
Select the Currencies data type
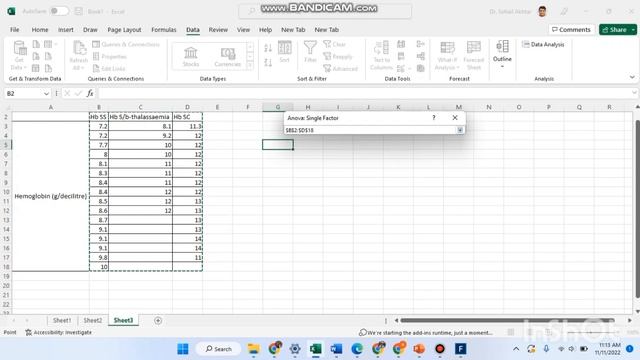pyautogui.click(x=228, y=56)
